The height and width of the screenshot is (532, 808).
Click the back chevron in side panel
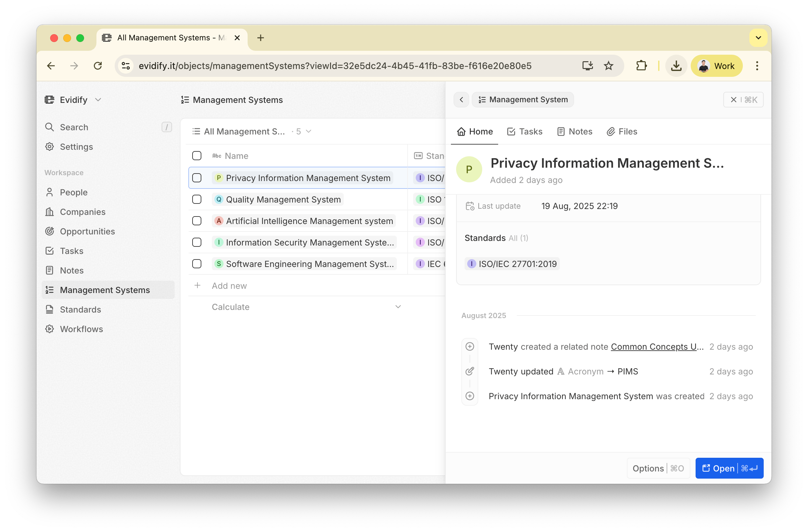coord(461,100)
